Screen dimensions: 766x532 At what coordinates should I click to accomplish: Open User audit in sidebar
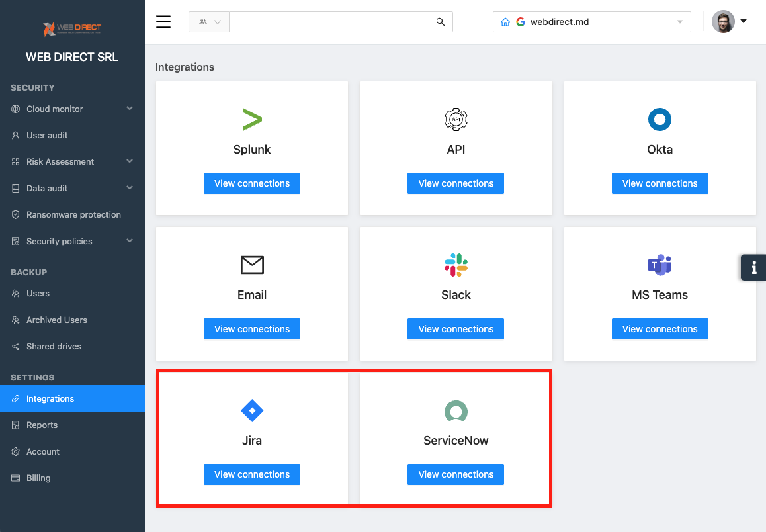[x=72, y=136]
